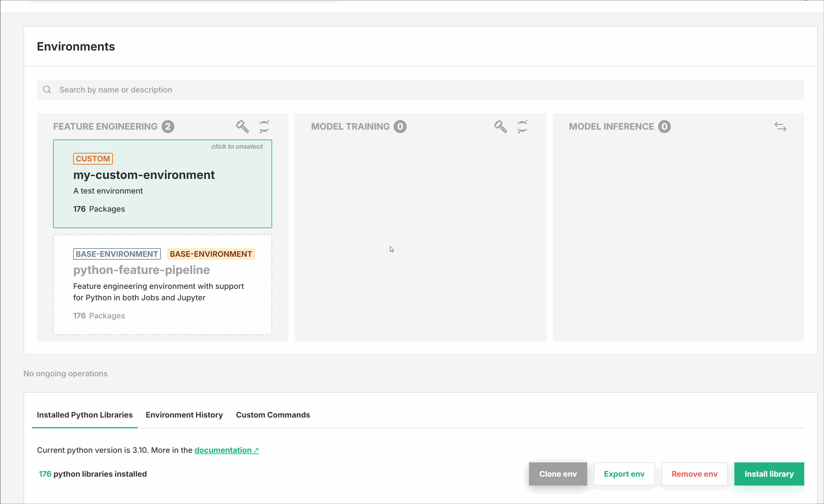Click Model Training refresh icon
This screenshot has height=504, width=824.
522,126
